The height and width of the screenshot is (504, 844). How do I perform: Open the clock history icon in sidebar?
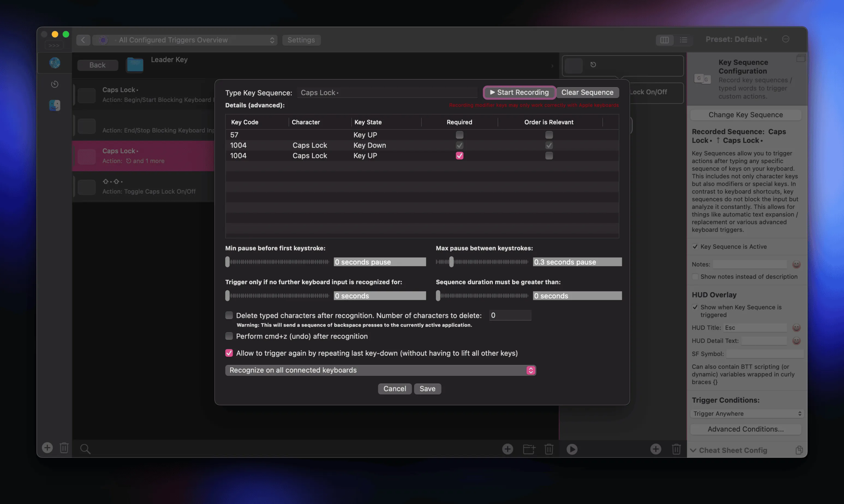coord(55,84)
